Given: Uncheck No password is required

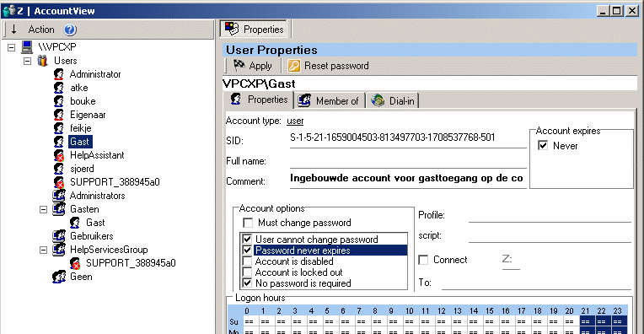Looking at the screenshot, I should pos(247,283).
